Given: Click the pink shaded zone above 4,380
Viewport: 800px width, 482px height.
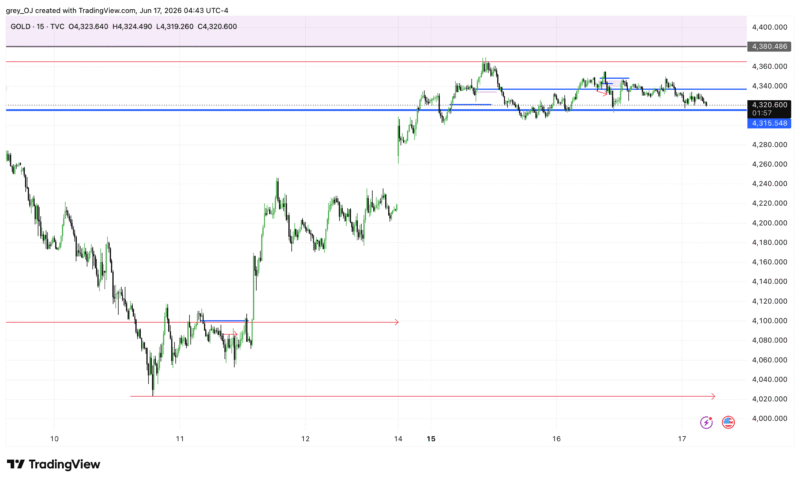Looking at the screenshot, I should tap(376, 31).
